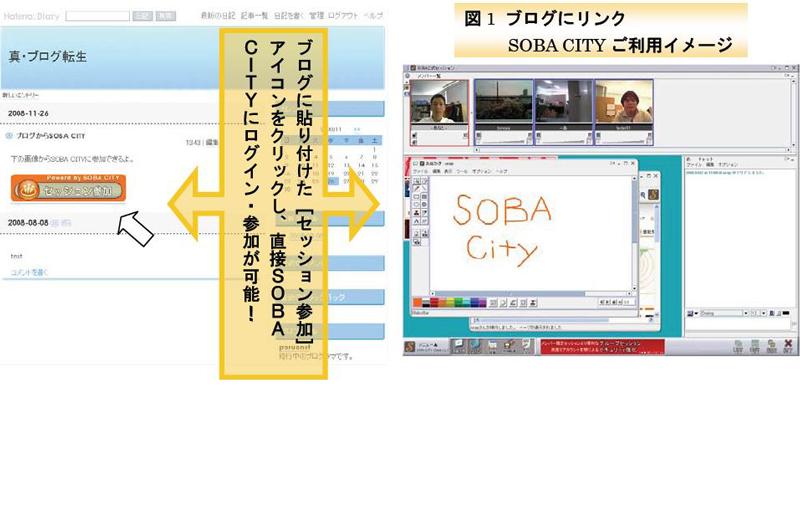Open the chat font dropdown

click(x=723, y=313)
